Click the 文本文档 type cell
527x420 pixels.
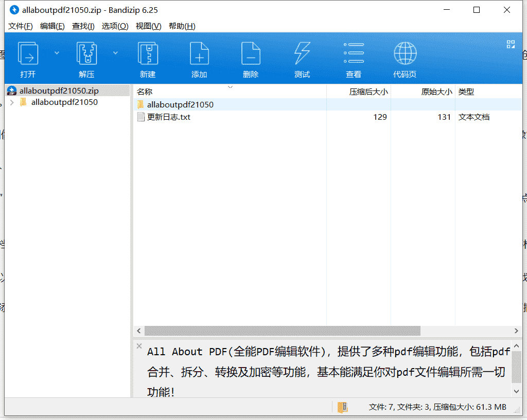pyautogui.click(x=474, y=117)
